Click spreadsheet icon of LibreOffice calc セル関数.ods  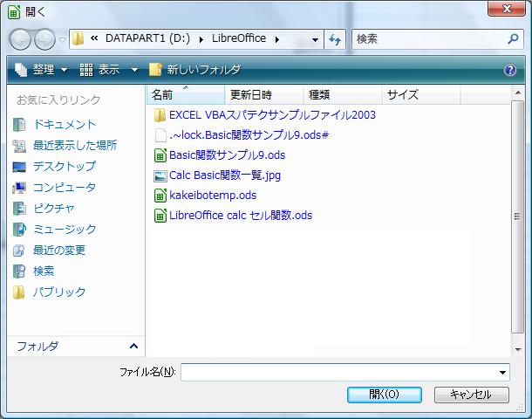pos(160,216)
